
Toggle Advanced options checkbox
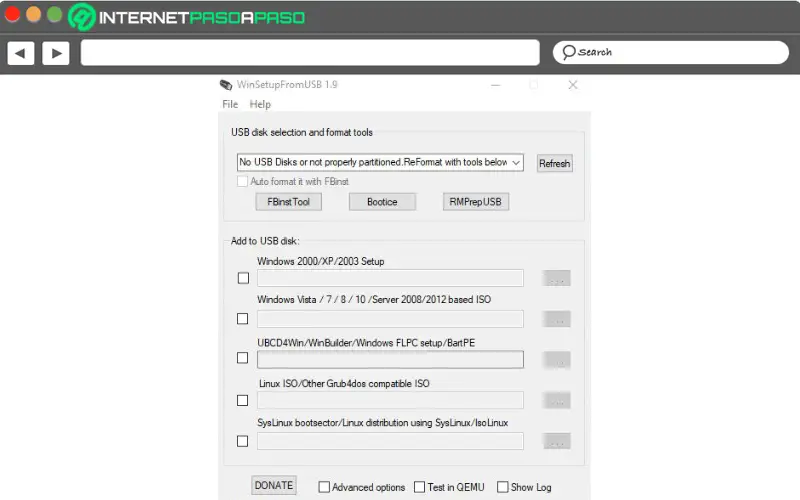click(324, 487)
